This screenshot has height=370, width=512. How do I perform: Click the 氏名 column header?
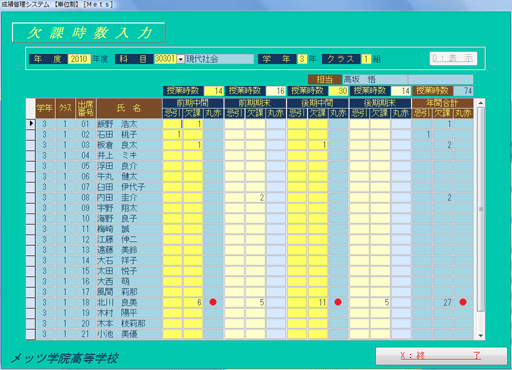pos(129,108)
